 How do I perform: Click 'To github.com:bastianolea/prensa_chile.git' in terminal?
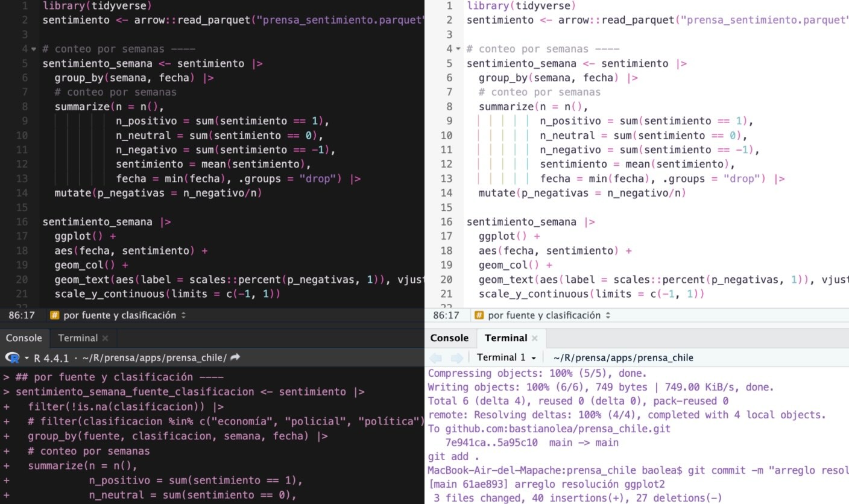click(x=549, y=429)
